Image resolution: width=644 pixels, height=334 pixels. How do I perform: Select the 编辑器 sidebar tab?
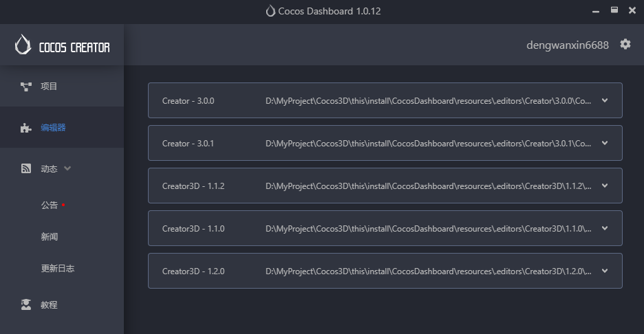point(53,128)
